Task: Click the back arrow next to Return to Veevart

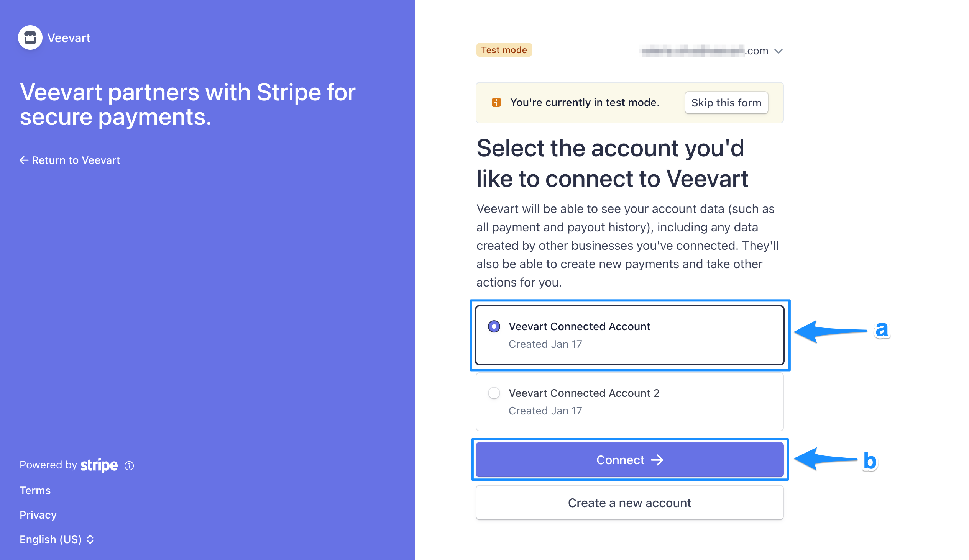Action: (x=23, y=160)
